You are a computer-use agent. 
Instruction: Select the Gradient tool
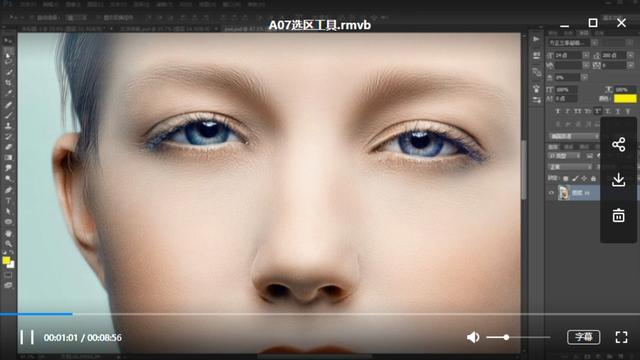(8, 158)
